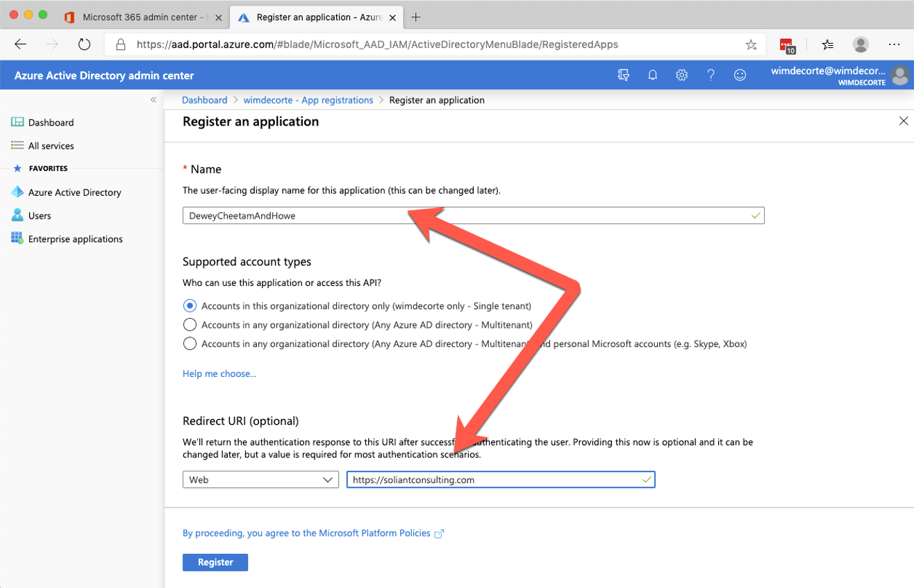Open the directory and subscription filter icon
The image size is (914, 588).
click(624, 75)
